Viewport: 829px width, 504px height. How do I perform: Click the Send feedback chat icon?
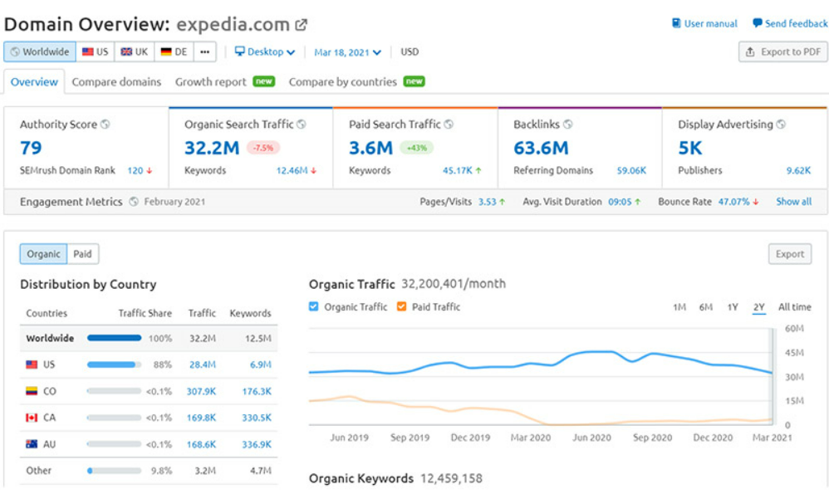757,23
